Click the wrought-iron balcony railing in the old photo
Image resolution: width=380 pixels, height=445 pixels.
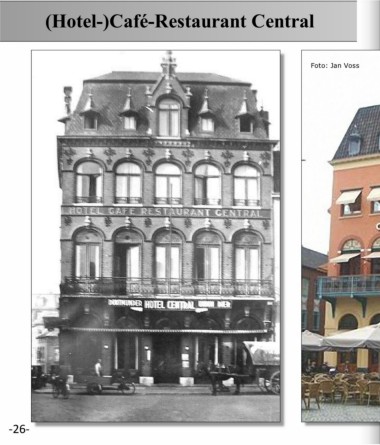[x=167, y=287]
